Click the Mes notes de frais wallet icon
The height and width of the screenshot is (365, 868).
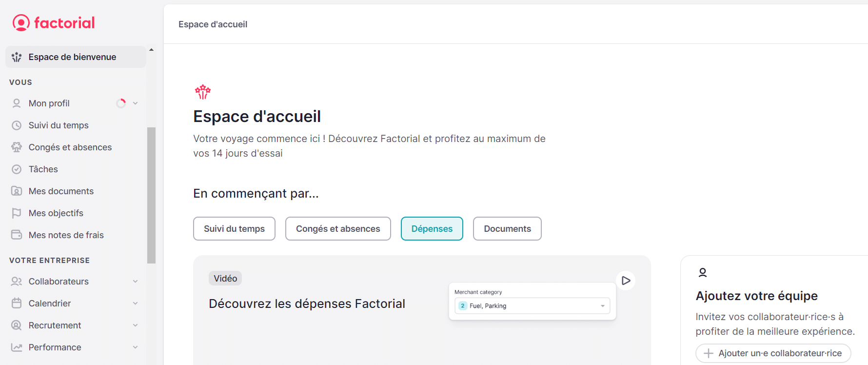(x=17, y=235)
